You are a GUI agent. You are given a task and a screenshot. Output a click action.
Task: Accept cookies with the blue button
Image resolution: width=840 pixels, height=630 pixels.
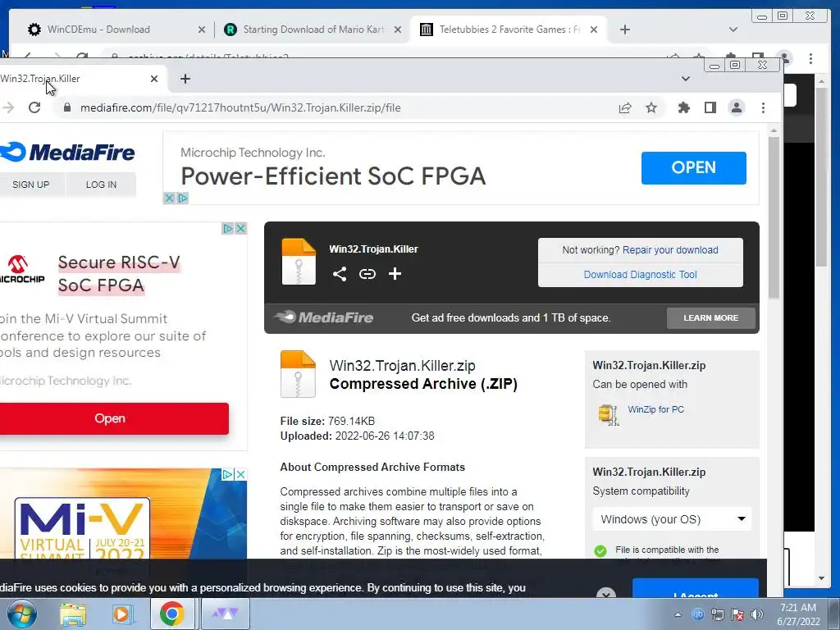click(x=696, y=588)
